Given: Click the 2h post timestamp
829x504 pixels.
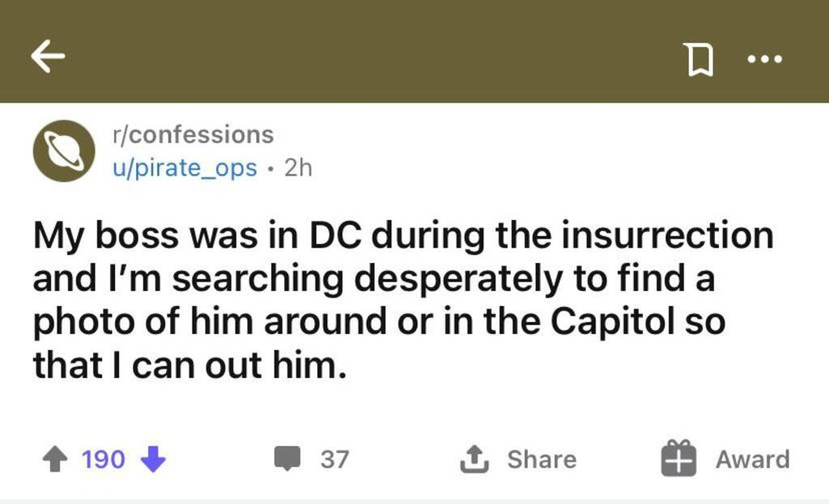Looking at the screenshot, I should click(299, 168).
